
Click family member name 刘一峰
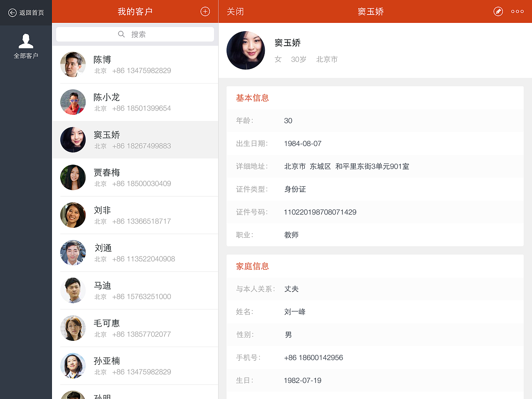tap(295, 312)
